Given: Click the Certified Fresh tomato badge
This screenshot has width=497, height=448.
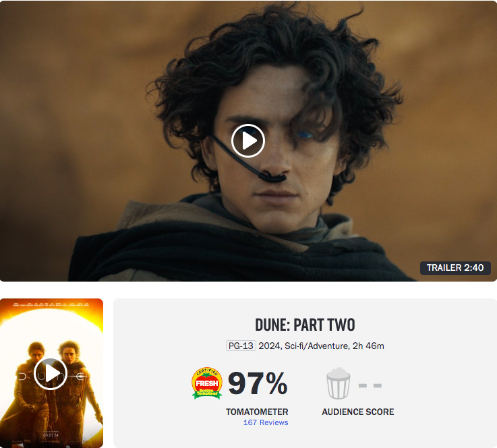Looking at the screenshot, I should pos(207,383).
